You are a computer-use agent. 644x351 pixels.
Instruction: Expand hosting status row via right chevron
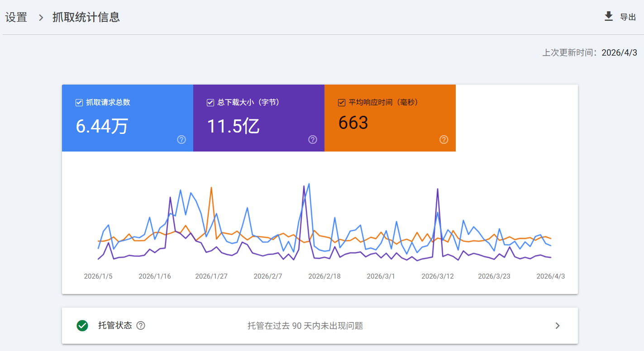click(x=558, y=326)
